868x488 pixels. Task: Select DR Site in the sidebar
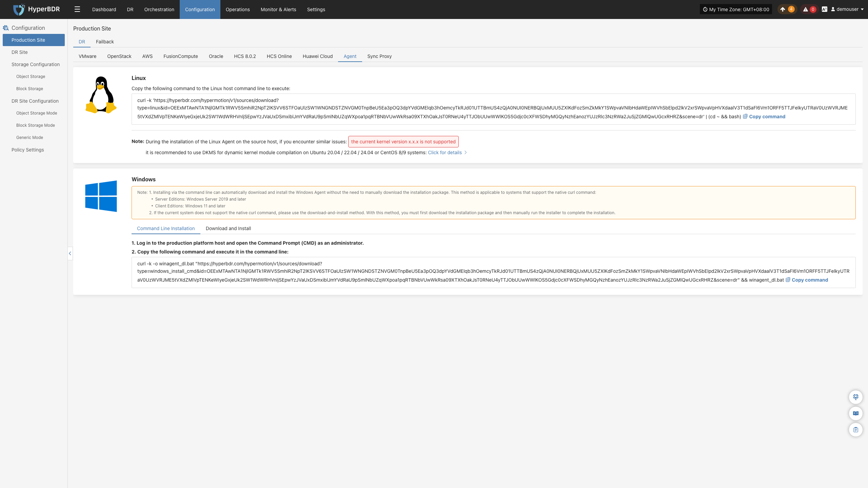pos(34,52)
